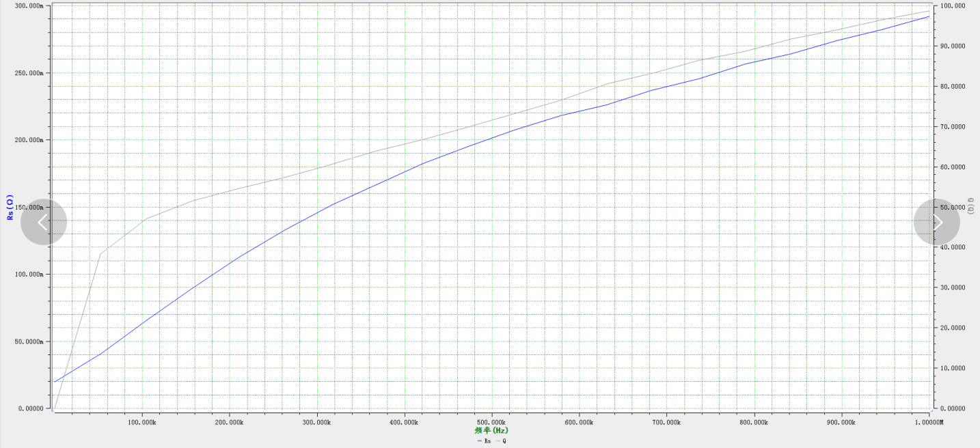
Task: Go to the previous image with left arrow
Action: tap(44, 222)
